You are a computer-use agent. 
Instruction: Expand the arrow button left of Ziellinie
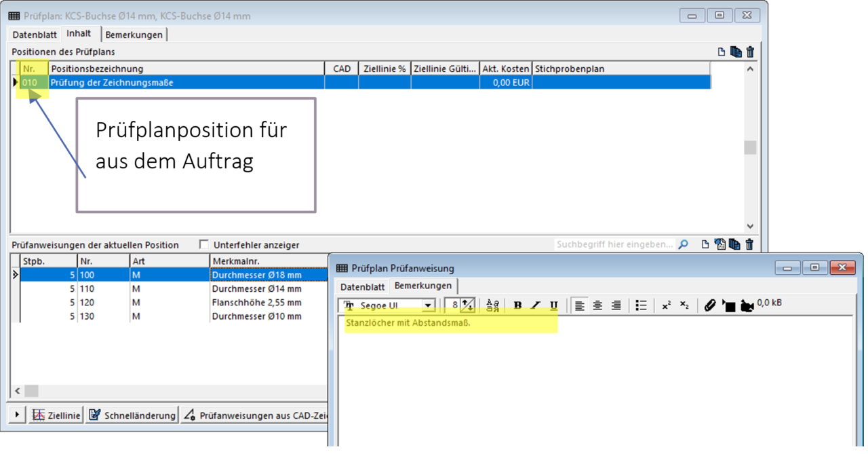coord(17,415)
